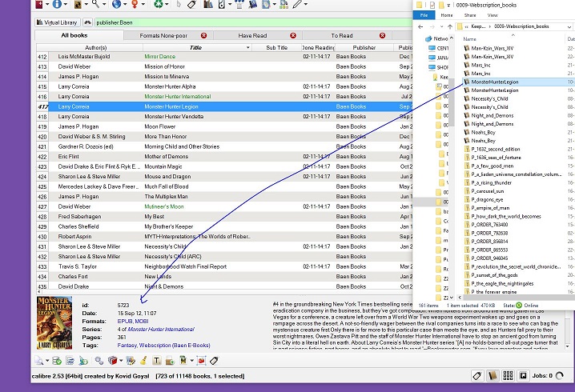
Task: Sort the list by Publisher column
Action: [364, 47]
